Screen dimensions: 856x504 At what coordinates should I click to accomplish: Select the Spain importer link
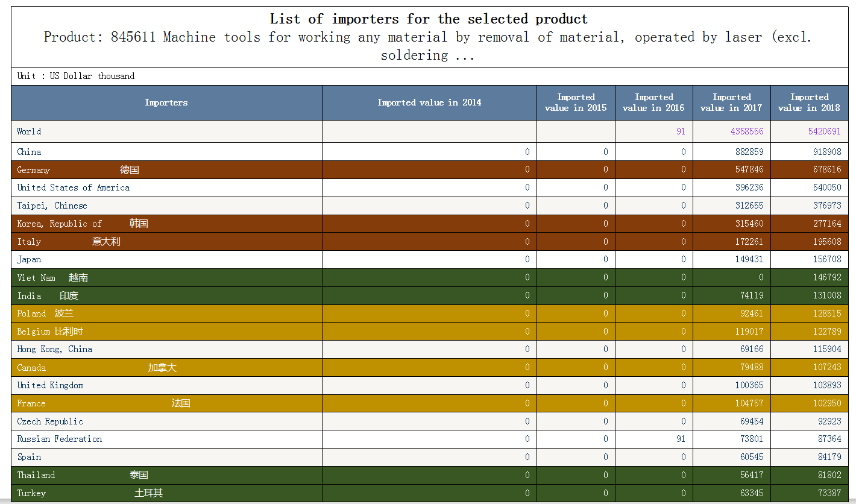[29, 457]
